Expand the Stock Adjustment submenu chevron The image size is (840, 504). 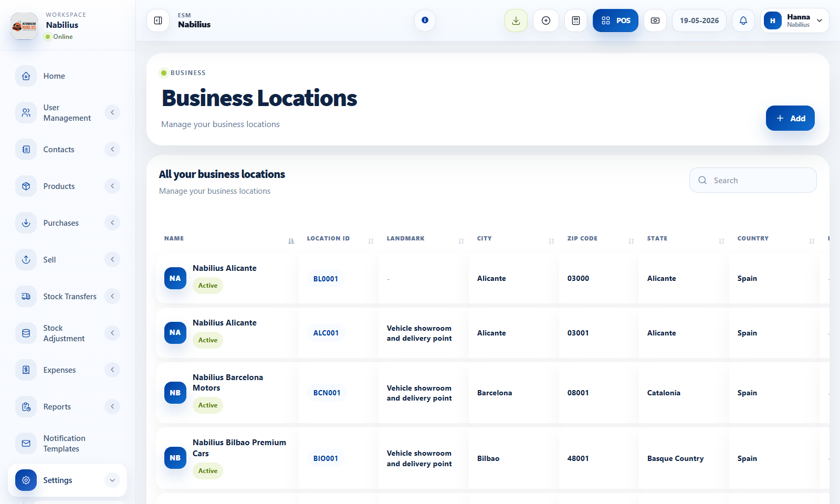[112, 333]
